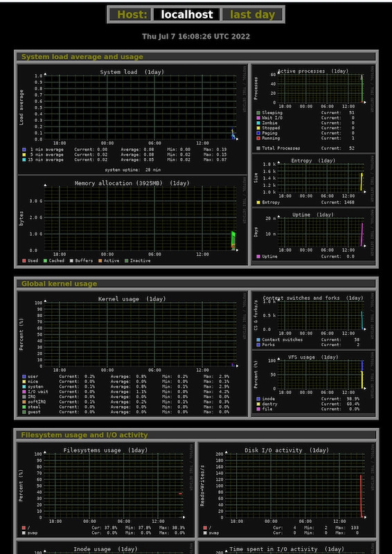This screenshot has width=392, height=554.
Task: Click the 'I/O wait' kernel legend label
Action: click(x=38, y=392)
